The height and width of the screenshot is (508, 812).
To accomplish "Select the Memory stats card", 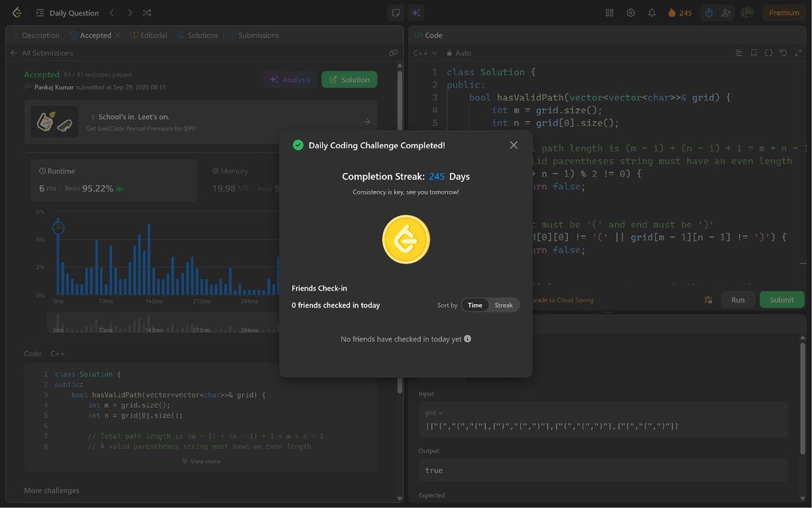I will tap(241, 180).
